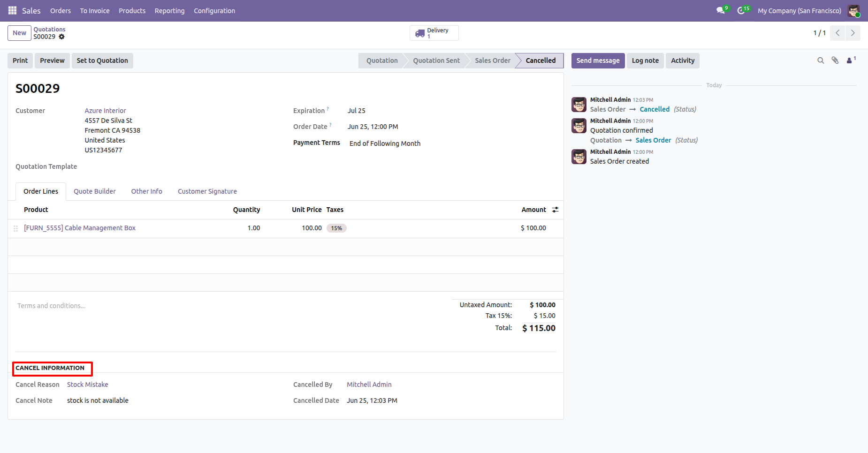Screen dimensions: 868x453
Task: Open the company switcher My Company (San Francisco)
Action: point(799,10)
